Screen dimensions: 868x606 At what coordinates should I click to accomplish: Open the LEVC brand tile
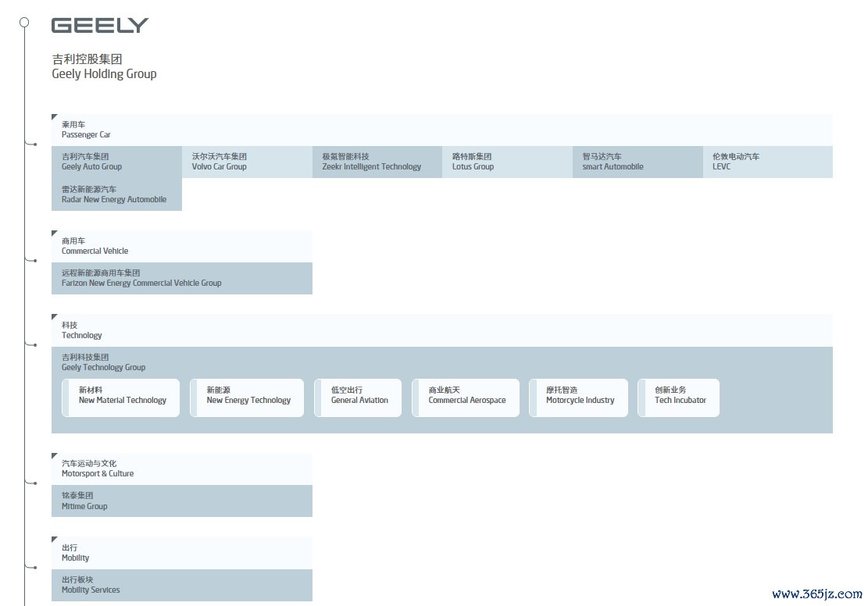[x=767, y=162]
